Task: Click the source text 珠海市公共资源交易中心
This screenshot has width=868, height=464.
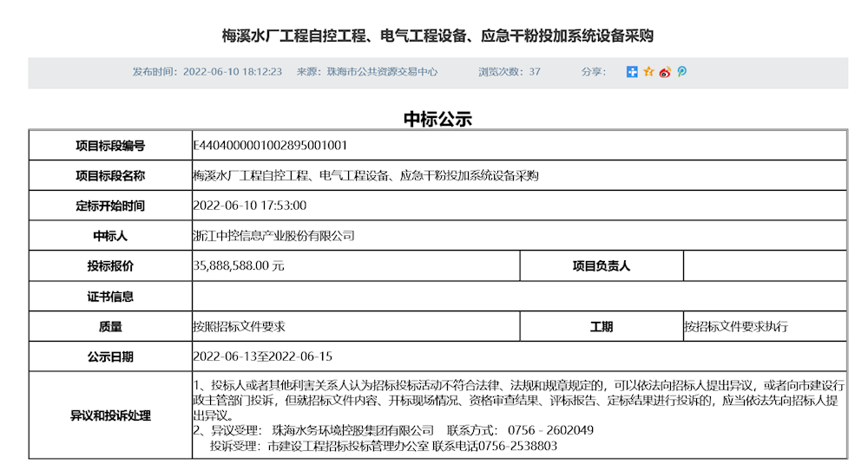Action: [379, 72]
